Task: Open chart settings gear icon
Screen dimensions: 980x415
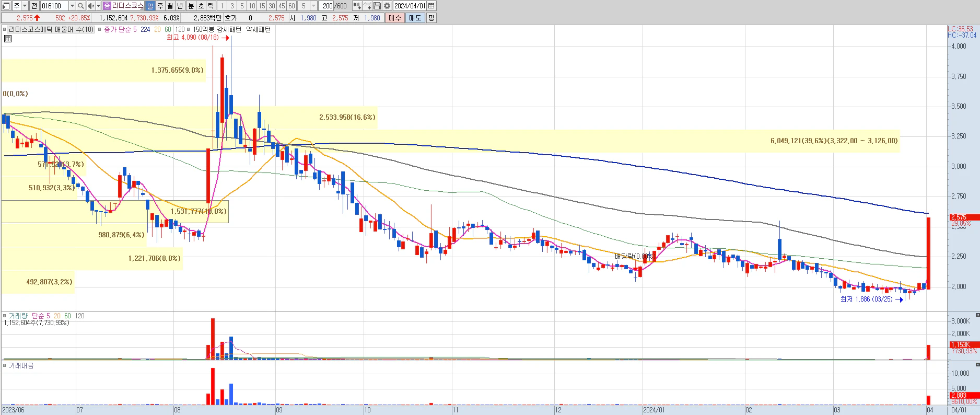Action: pos(387,6)
